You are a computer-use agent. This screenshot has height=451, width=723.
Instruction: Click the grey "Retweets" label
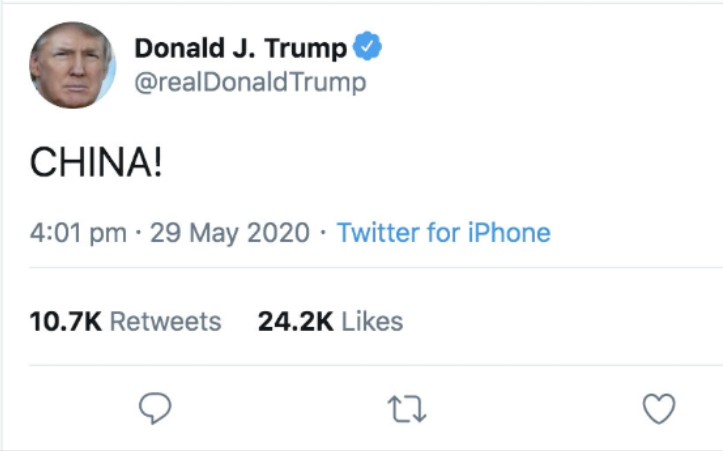click(165, 322)
